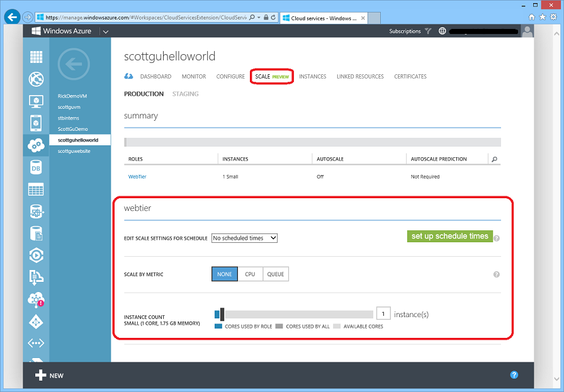
Task: Select ScottGuDemo in service list
Action: pyautogui.click(x=72, y=129)
